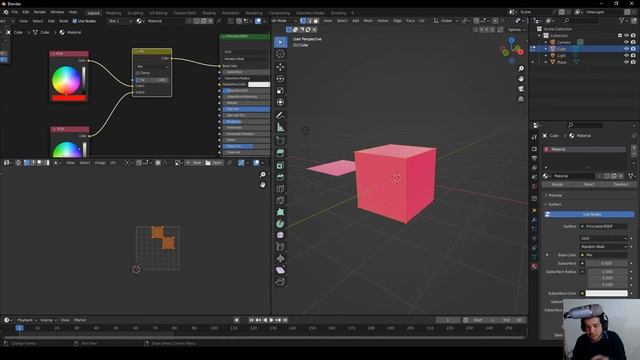Screen dimensions: 640x360
Task: Click the Subsurface Color white swatch in properties
Action: click(x=607, y=293)
